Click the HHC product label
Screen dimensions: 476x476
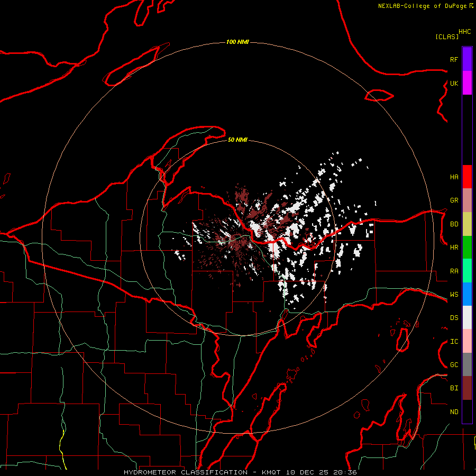coord(464,32)
